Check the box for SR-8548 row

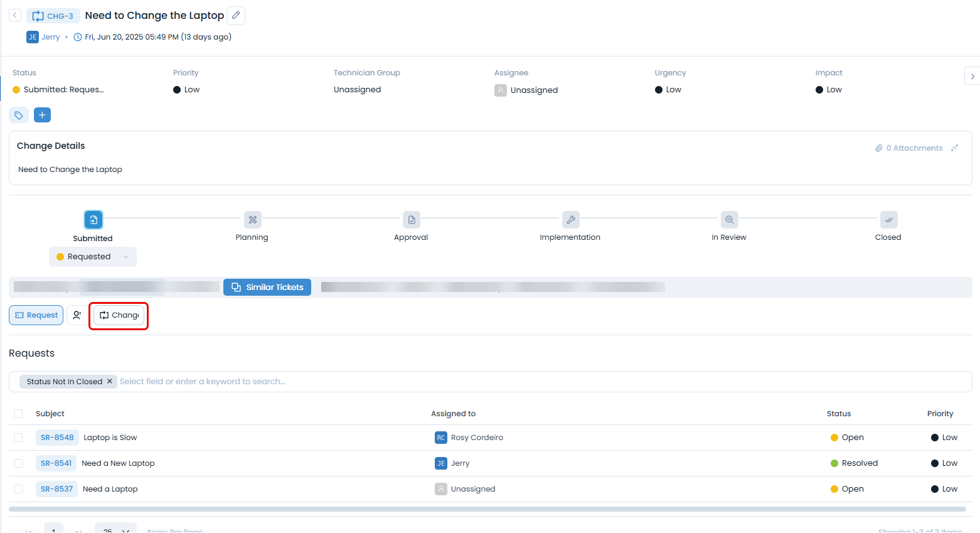coord(18,438)
